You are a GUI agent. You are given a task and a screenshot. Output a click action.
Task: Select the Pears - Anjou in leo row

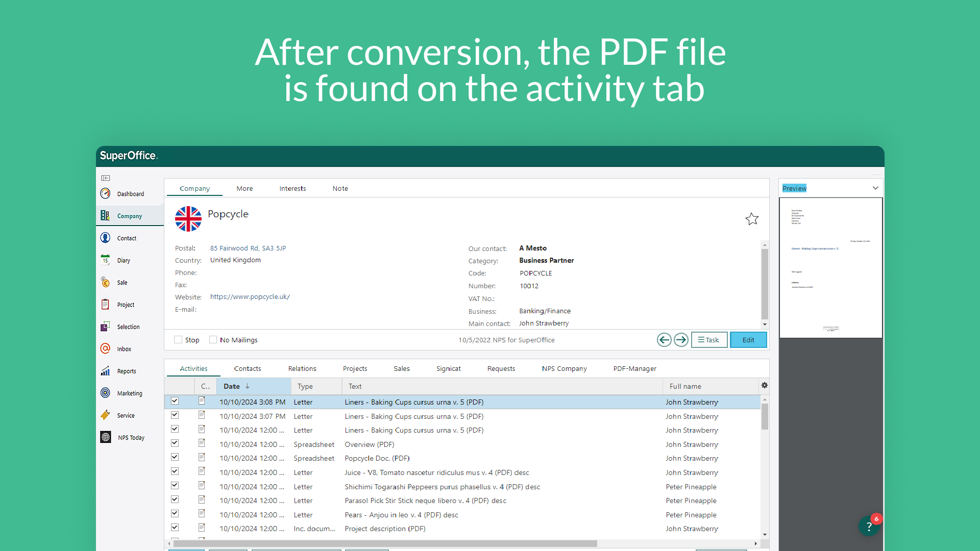coord(462,515)
